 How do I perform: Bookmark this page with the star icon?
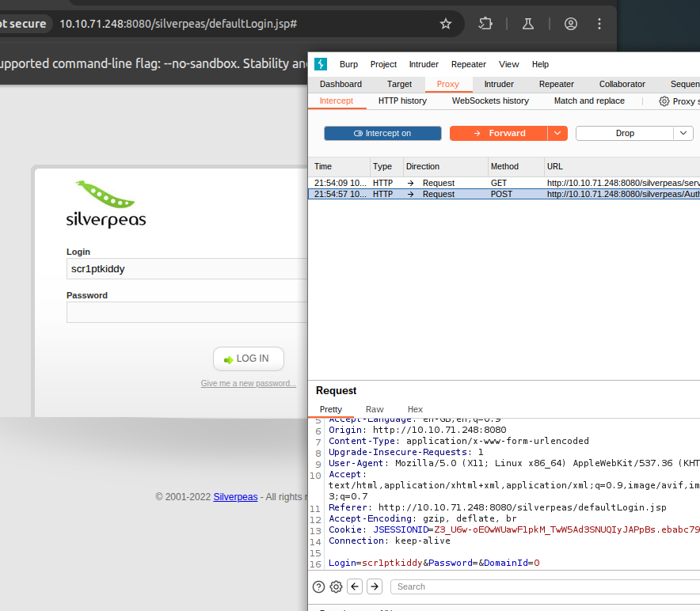[446, 24]
